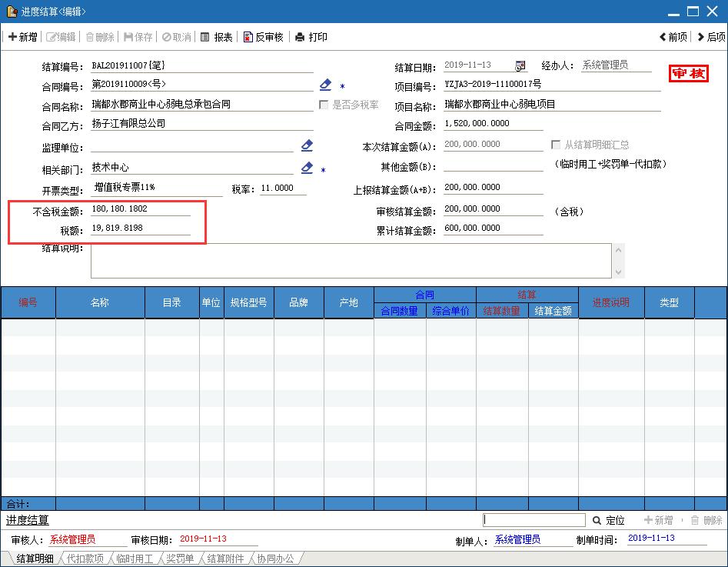
Task: Open the 报表 report icon
Action: point(216,37)
